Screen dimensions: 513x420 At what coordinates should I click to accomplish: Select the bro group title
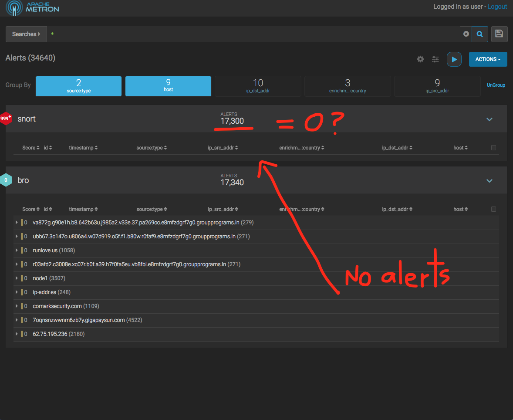[x=23, y=180]
